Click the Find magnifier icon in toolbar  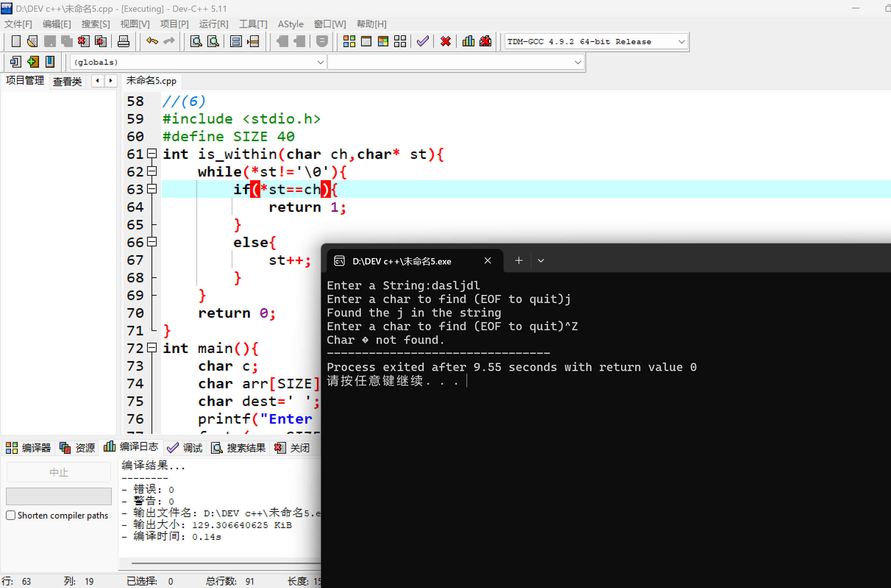click(x=196, y=41)
